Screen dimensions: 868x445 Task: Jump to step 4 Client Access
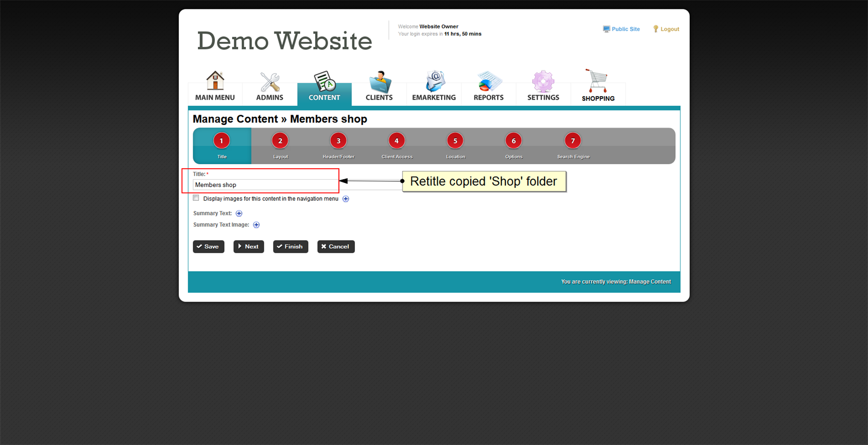point(396,141)
